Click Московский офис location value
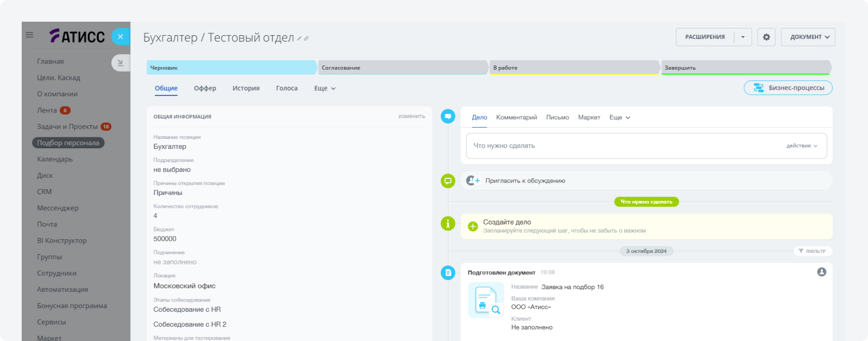Image resolution: width=868 pixels, height=341 pixels. click(x=184, y=286)
